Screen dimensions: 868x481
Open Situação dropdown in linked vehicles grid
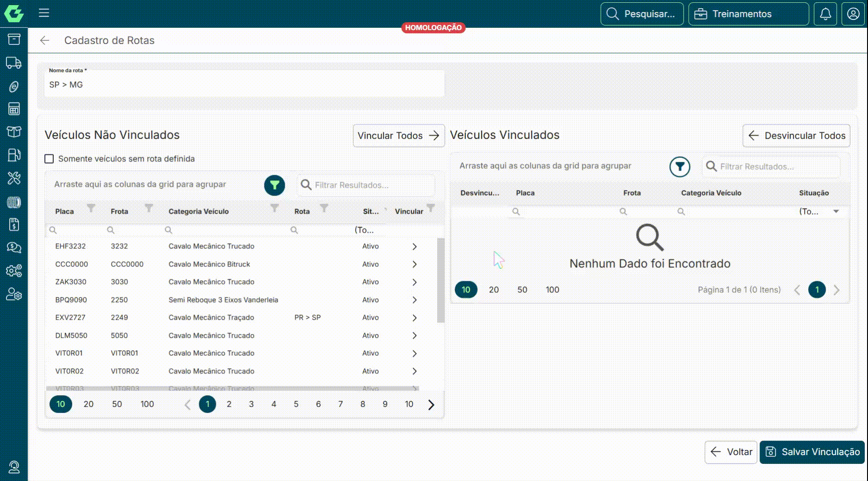(x=836, y=211)
